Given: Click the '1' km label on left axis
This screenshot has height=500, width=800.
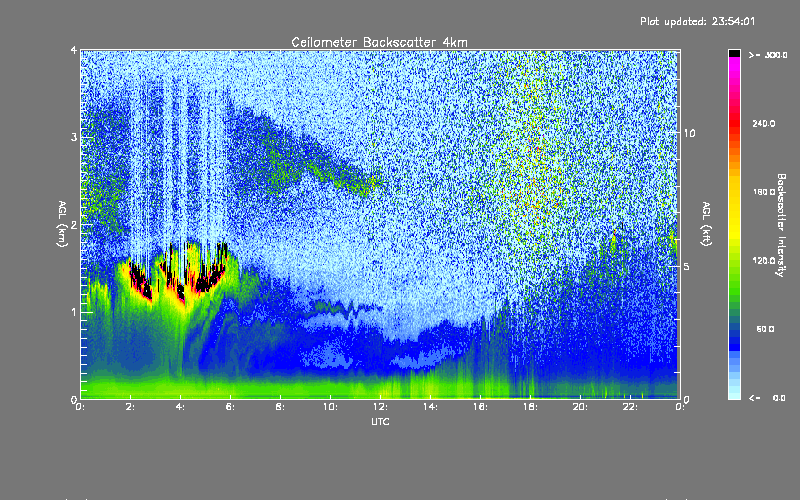Looking at the screenshot, I should [74, 312].
